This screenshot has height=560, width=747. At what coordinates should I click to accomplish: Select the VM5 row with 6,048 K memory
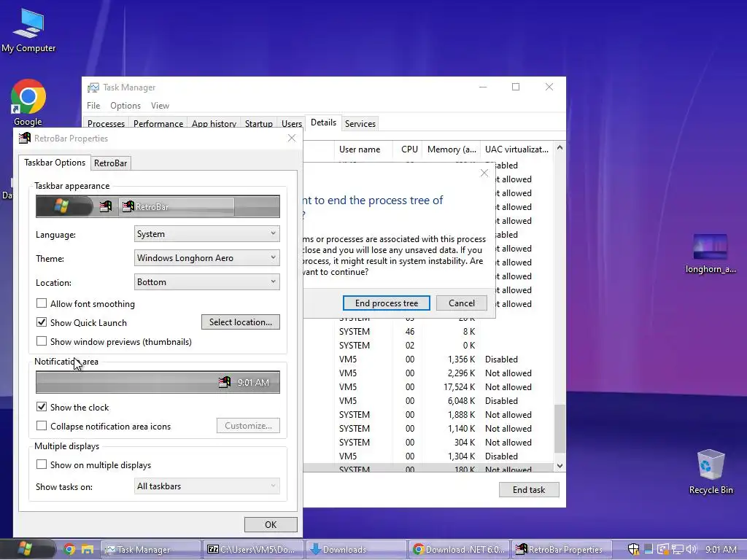point(429,400)
